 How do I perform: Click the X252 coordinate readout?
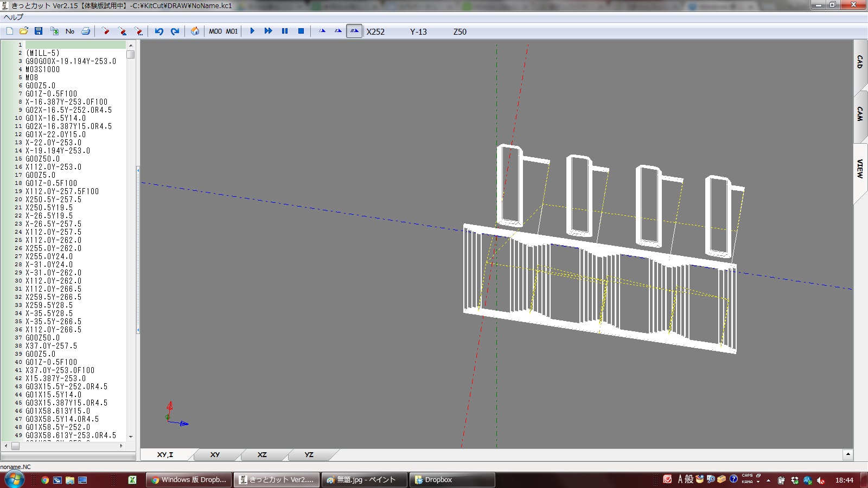[375, 32]
